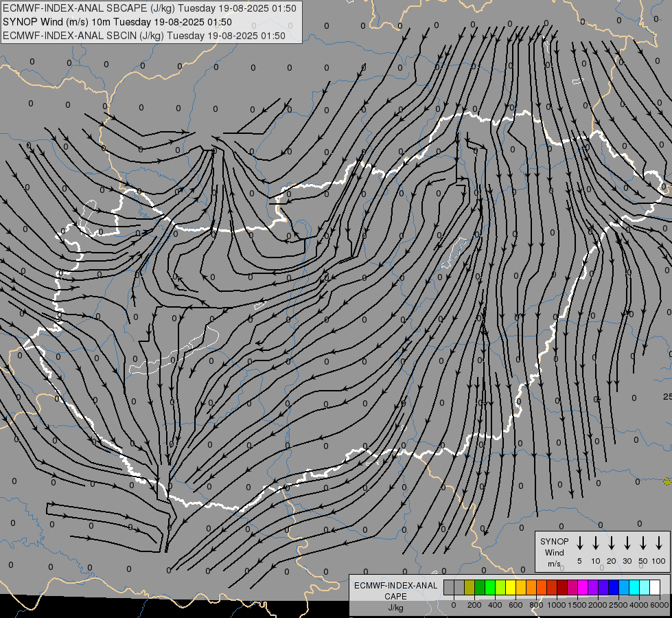Screen dimensions: 672x618
Task: Pick the dark green CAPE swatch at 200
Action: [x=480, y=587]
